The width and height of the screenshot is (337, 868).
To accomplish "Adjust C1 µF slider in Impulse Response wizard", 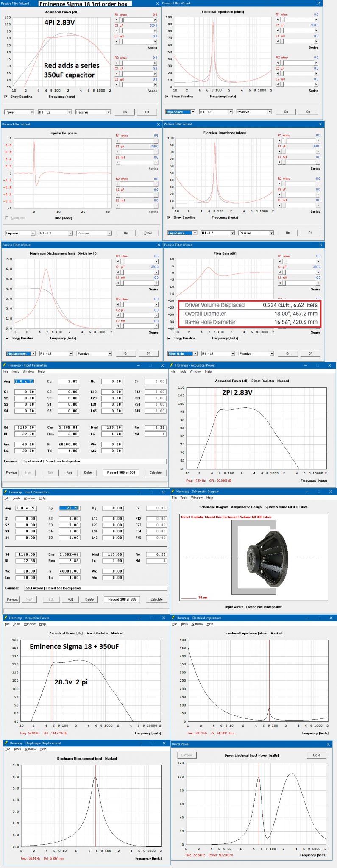I will [137, 152].
